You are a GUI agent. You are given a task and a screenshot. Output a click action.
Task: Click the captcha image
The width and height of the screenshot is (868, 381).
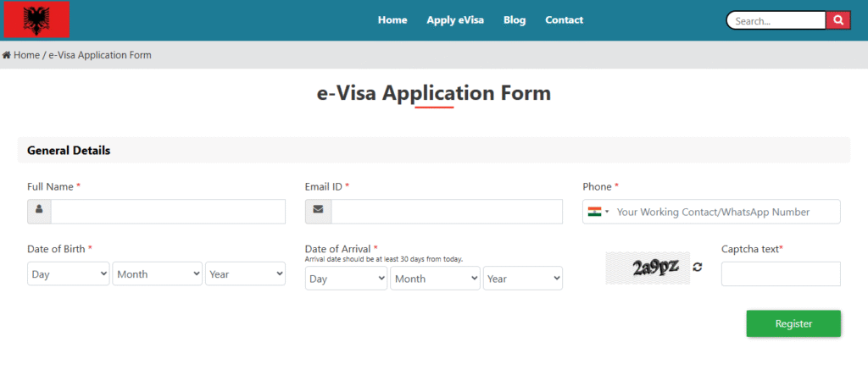coord(648,268)
